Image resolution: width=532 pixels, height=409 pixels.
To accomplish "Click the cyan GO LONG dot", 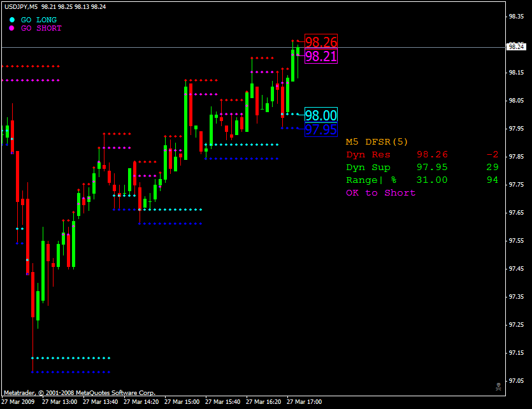I will (12, 20).
